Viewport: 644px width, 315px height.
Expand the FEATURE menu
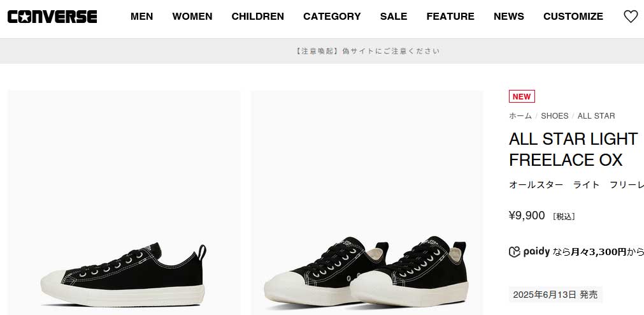(450, 17)
